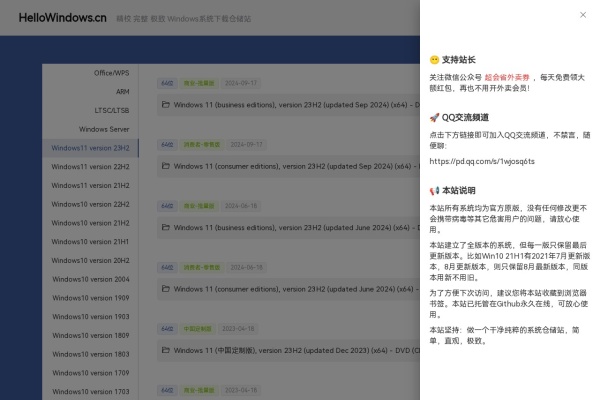Expand Windows 11 business editions Sep 2024 entry

tap(290, 104)
